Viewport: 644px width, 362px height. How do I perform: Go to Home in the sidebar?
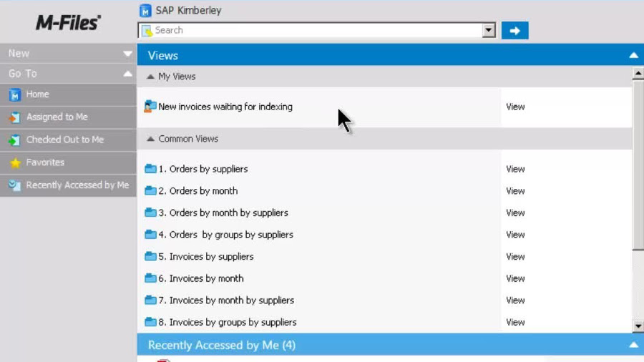(68, 95)
